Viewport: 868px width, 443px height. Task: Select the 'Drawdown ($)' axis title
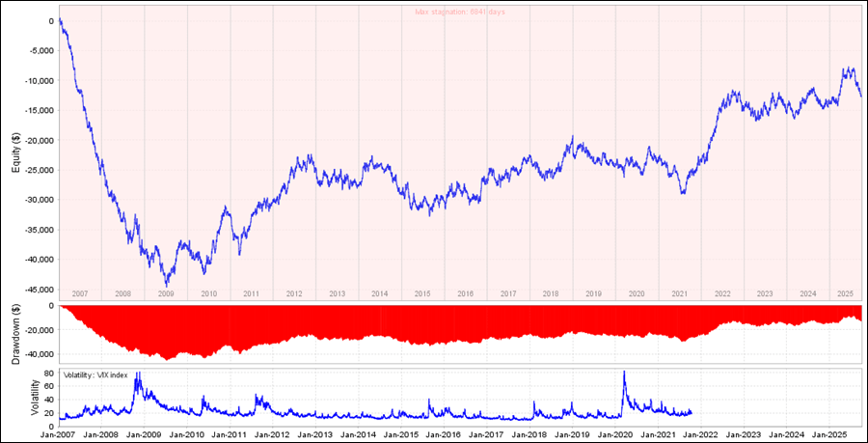(16, 332)
